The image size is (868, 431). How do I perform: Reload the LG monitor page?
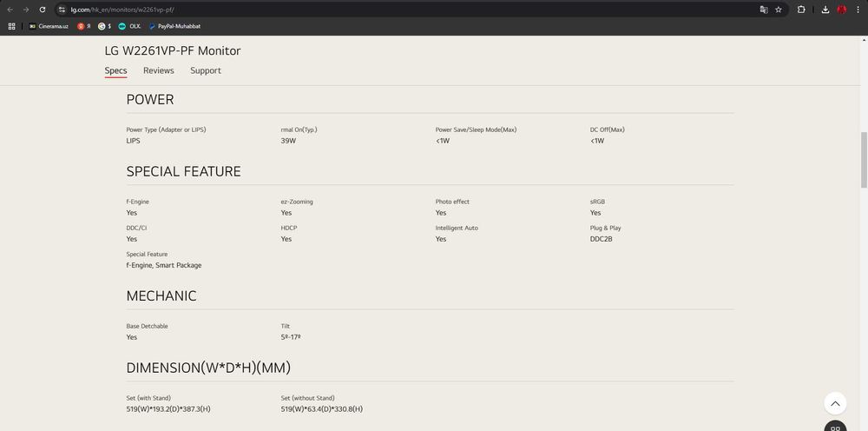[42, 10]
